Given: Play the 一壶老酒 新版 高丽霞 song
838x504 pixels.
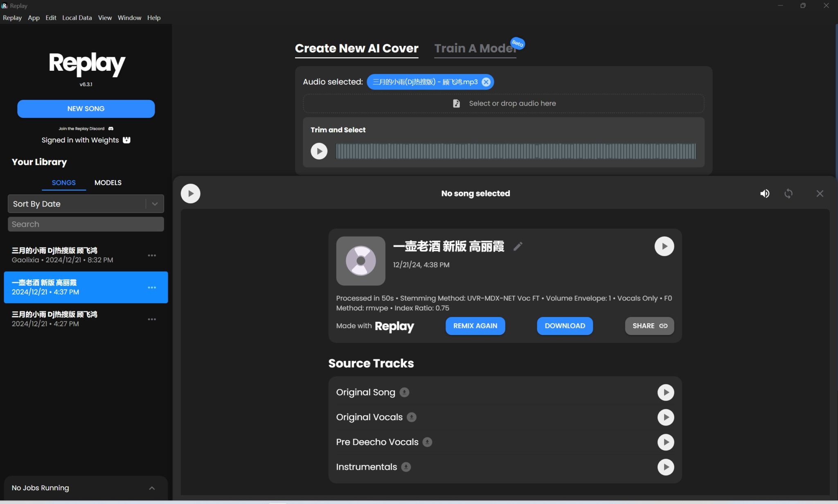Looking at the screenshot, I should pos(664,246).
